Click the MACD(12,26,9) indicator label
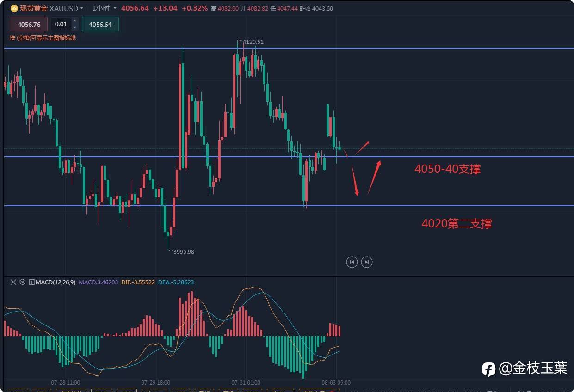Screen dimensions: 574x392 point(56,282)
